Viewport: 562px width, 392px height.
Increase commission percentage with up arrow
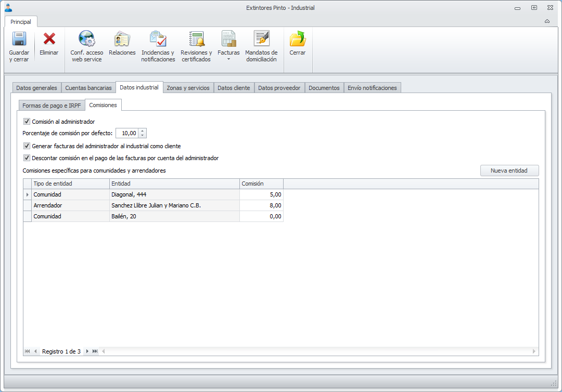[x=142, y=131]
